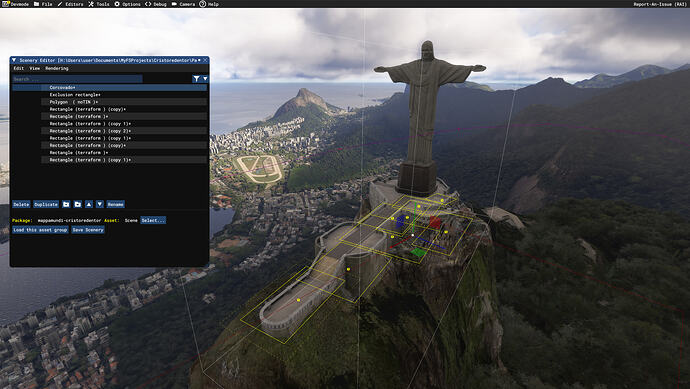Click package name mappamundi-cristoredentor text
Viewport: 690px width, 389px height.
point(69,220)
